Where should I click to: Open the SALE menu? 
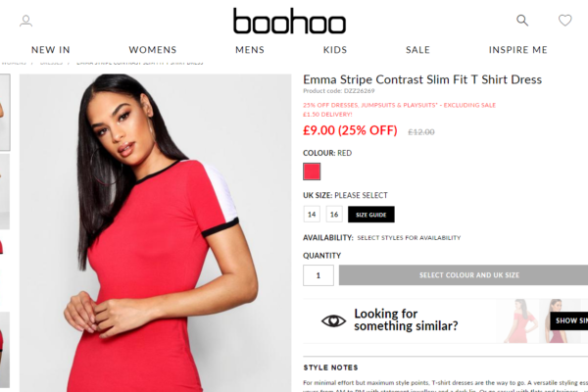click(x=417, y=50)
